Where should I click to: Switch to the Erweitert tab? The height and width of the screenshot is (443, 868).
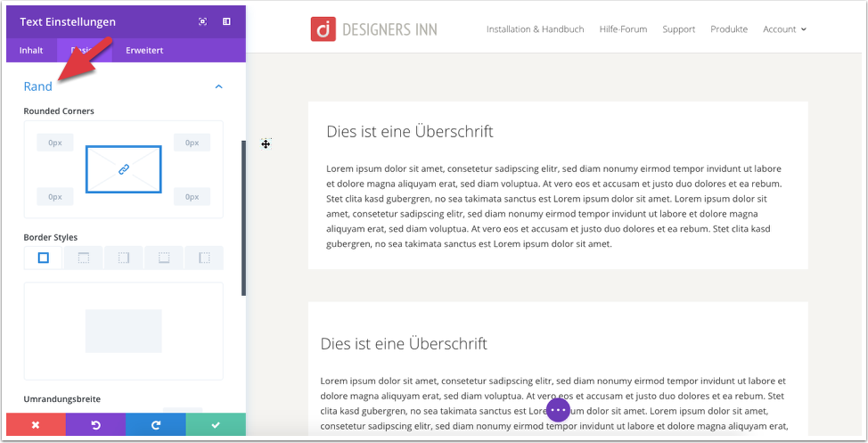[x=144, y=51]
